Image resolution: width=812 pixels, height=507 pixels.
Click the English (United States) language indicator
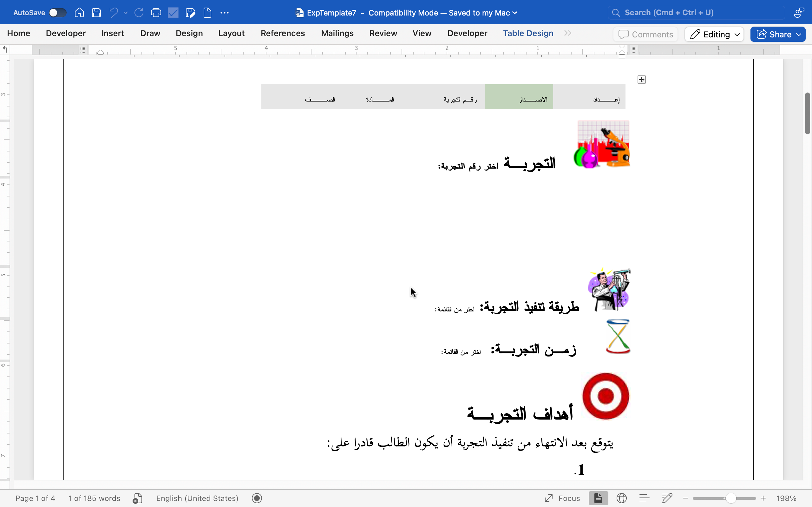[x=197, y=498]
